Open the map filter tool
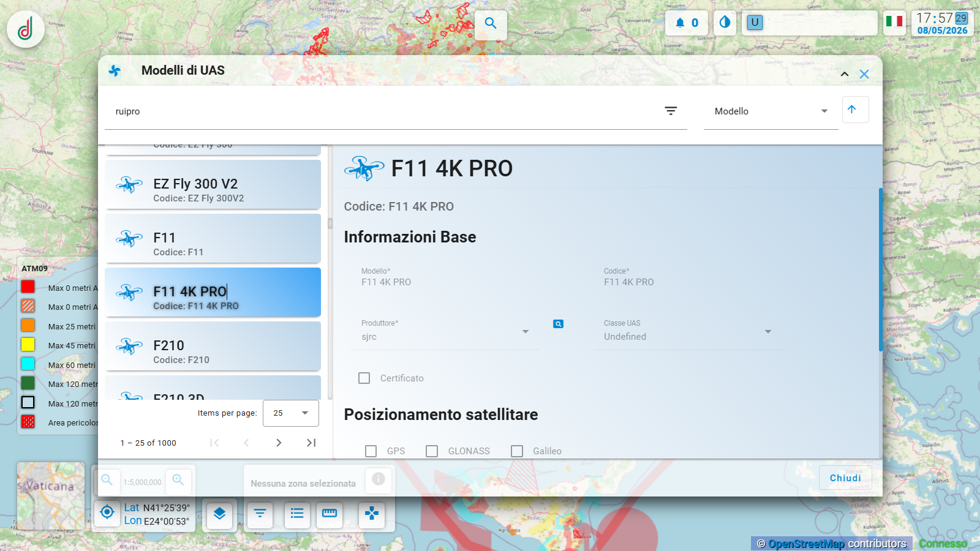This screenshot has width=980, height=551. (260, 514)
